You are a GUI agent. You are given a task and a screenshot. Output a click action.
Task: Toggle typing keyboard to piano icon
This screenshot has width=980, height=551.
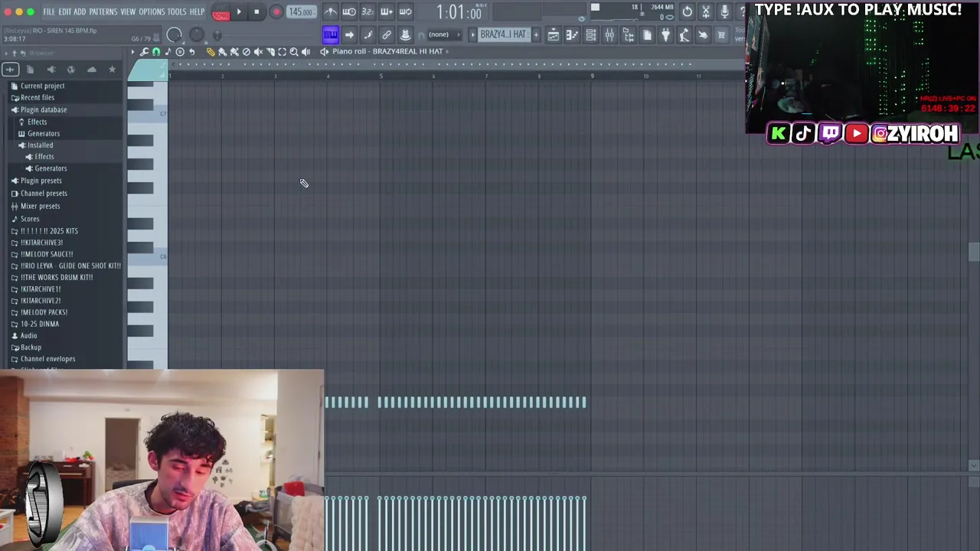point(330,34)
